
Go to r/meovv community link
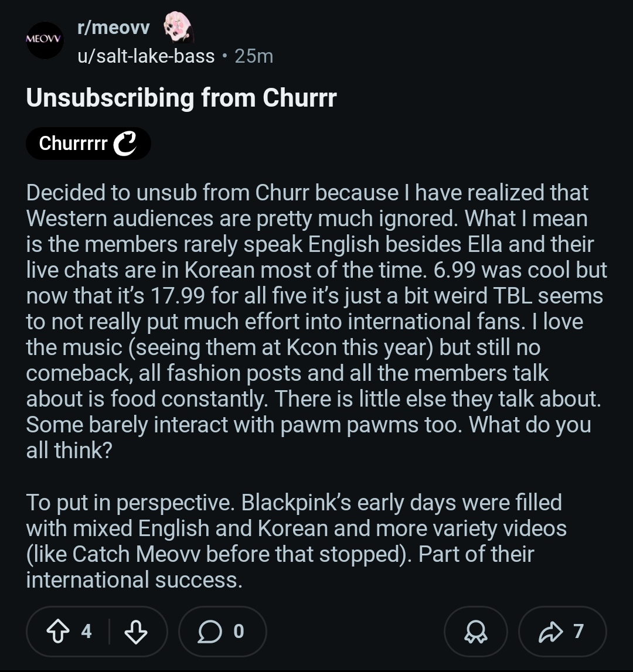(114, 28)
